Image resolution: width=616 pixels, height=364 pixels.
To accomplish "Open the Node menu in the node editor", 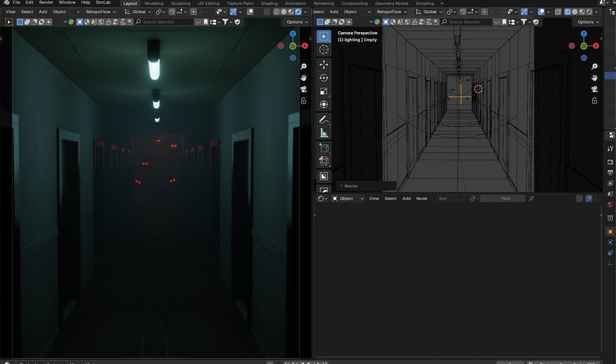I will (422, 198).
